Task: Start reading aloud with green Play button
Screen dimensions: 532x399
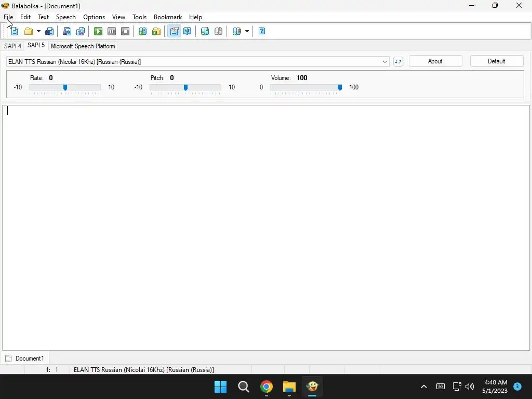Action: tap(98, 31)
